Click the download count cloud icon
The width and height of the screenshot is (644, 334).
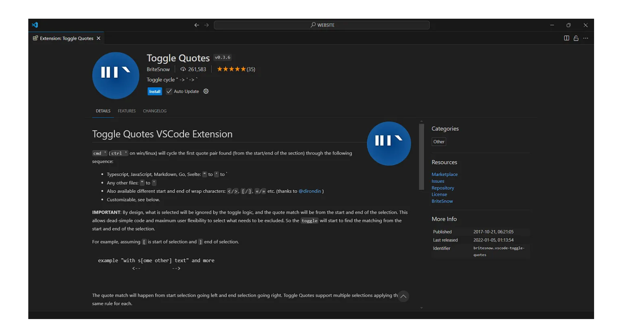183,69
